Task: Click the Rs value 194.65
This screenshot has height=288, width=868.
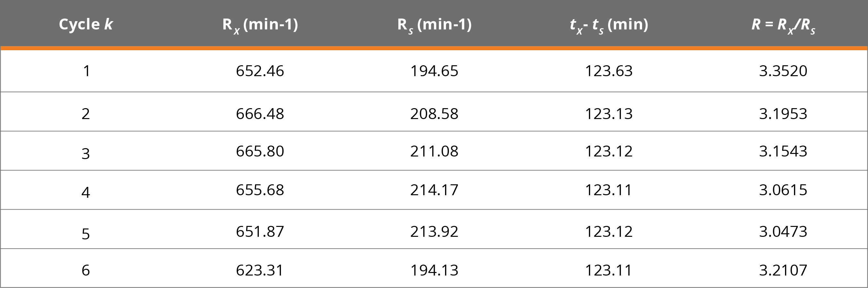Action: (434, 71)
